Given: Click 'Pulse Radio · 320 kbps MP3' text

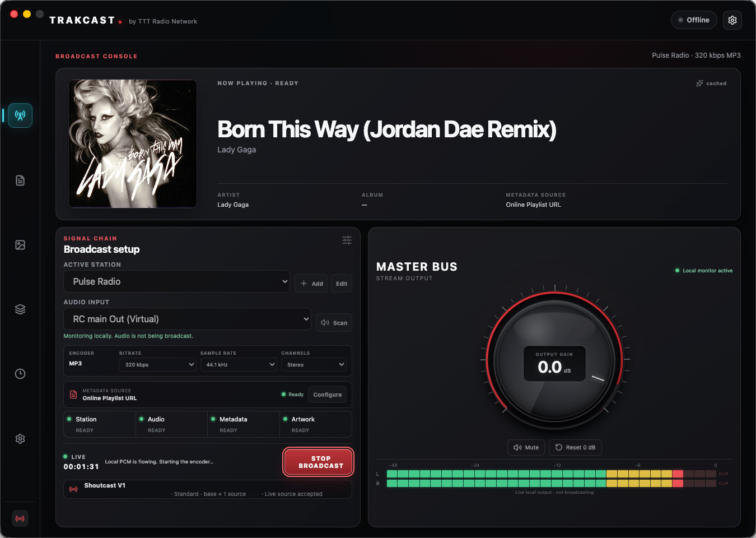Looking at the screenshot, I should 696,55.
